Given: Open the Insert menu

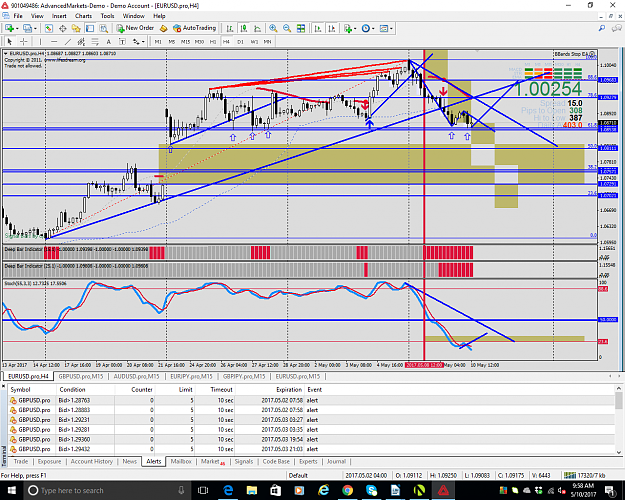Looking at the screenshot, I should 59,16.
